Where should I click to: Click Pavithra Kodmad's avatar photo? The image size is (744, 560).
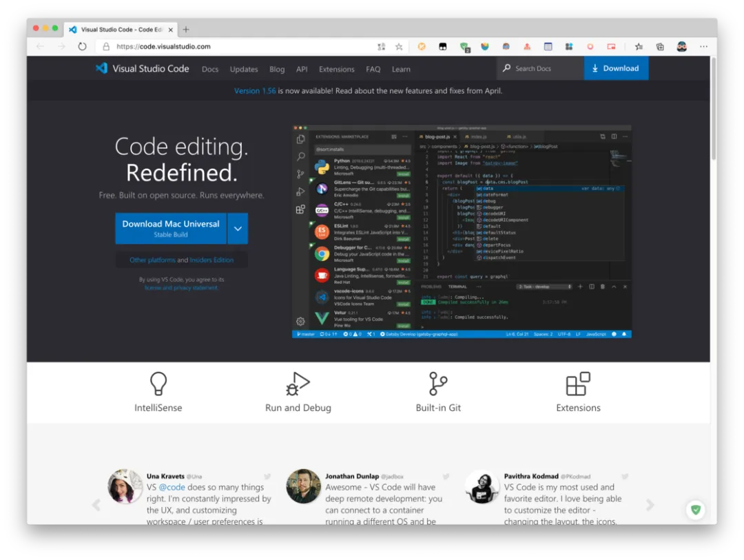coord(482,486)
